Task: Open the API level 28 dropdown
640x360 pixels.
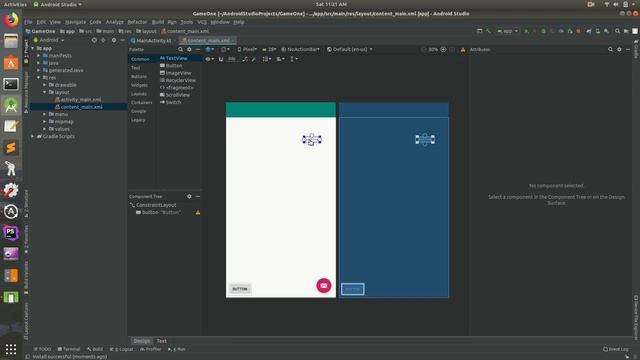Action: (269, 49)
